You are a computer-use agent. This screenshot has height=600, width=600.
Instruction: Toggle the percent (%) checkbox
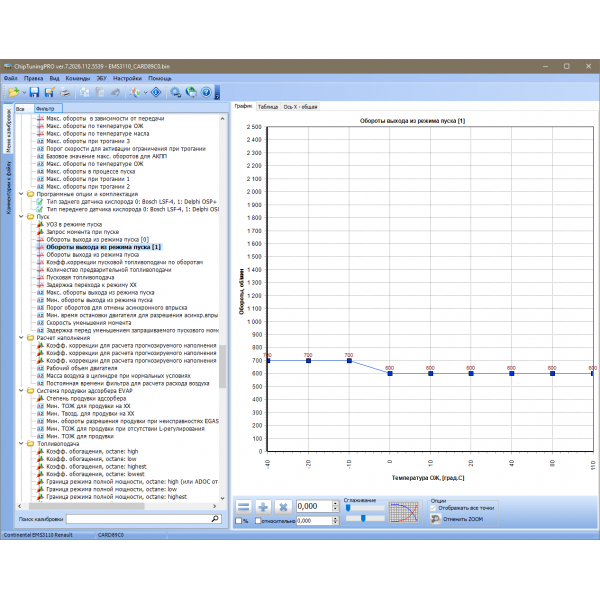click(x=239, y=521)
